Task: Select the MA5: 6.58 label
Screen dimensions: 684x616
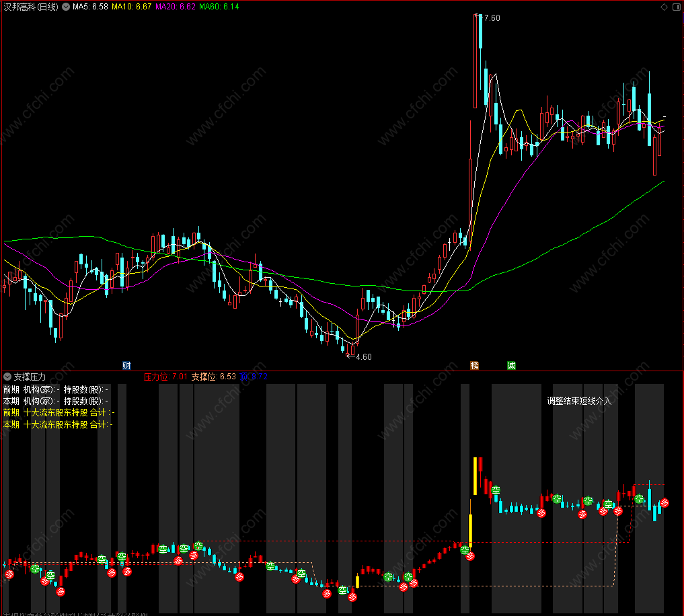Action: pyautogui.click(x=90, y=7)
